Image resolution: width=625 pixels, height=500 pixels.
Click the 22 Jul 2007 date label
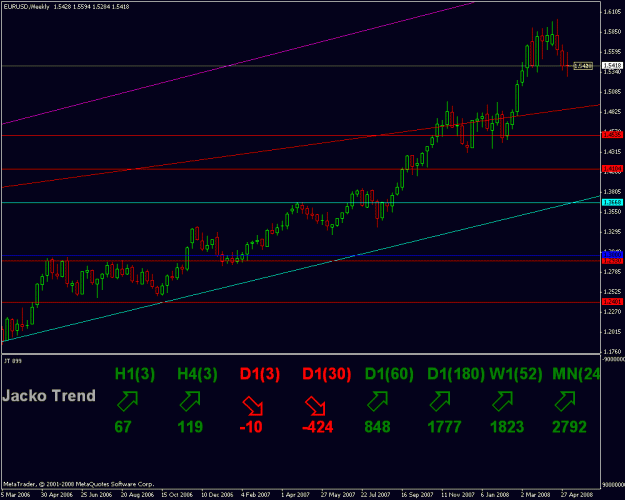point(375,495)
